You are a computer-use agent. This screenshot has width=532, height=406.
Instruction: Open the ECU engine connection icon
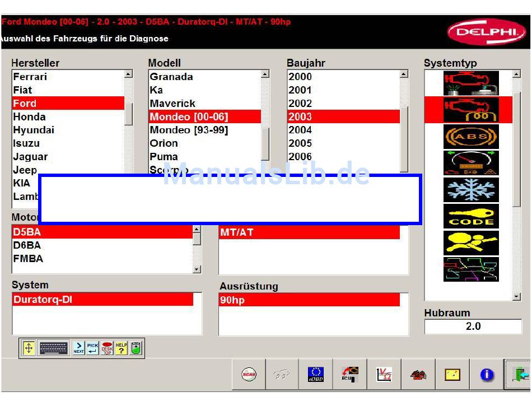(x=350, y=375)
